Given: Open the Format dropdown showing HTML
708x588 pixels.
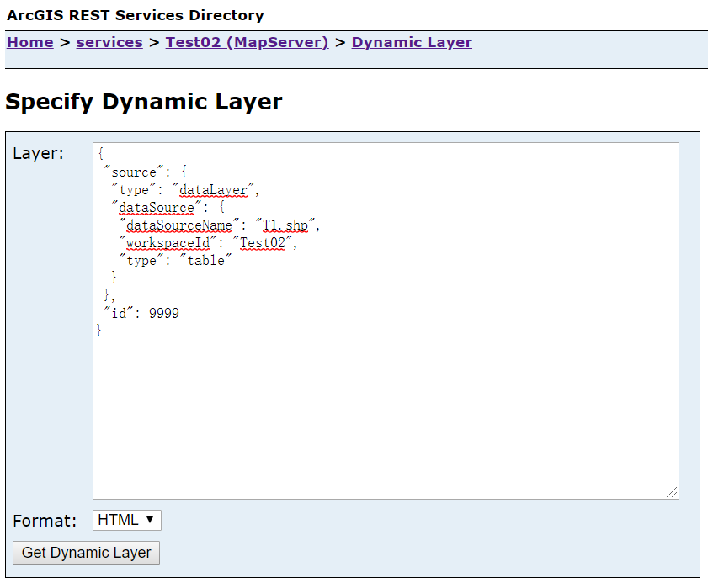Looking at the screenshot, I should point(127,521).
